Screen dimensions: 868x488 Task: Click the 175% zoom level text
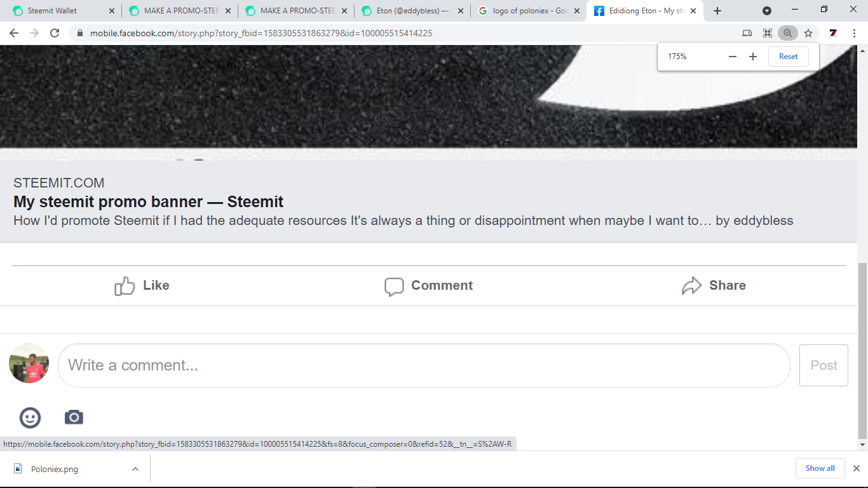coord(677,57)
